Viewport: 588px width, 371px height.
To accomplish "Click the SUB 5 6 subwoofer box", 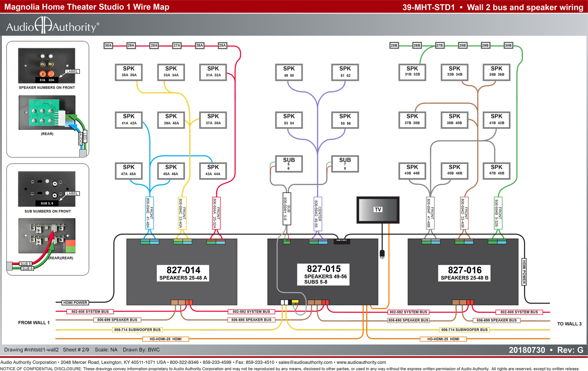I will tap(289, 164).
